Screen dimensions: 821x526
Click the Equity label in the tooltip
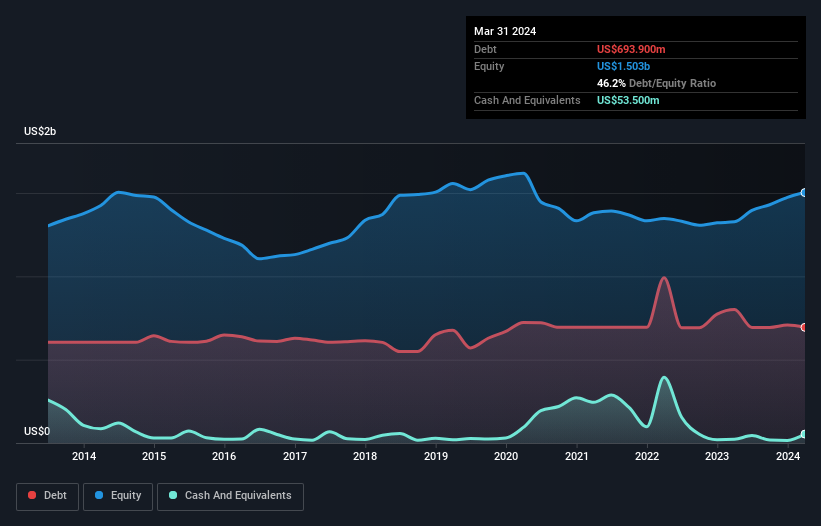(489, 66)
